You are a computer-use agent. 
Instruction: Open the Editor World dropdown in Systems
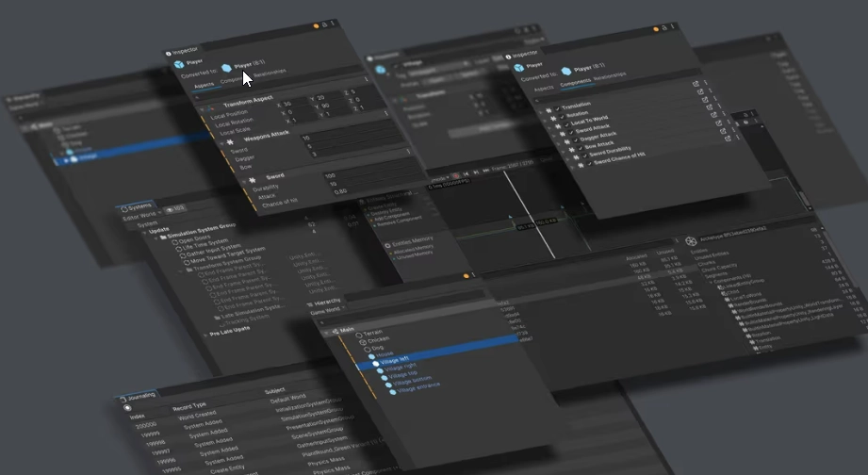(141, 216)
